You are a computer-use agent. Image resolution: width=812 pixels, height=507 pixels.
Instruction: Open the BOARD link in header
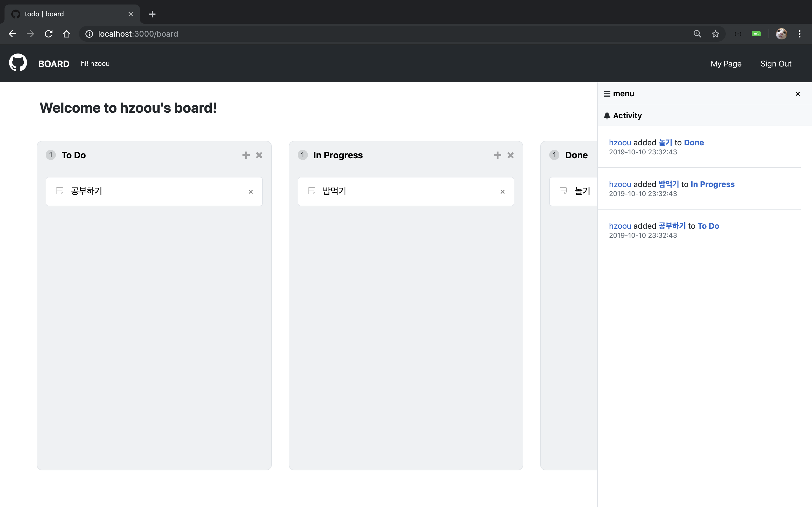(54, 64)
